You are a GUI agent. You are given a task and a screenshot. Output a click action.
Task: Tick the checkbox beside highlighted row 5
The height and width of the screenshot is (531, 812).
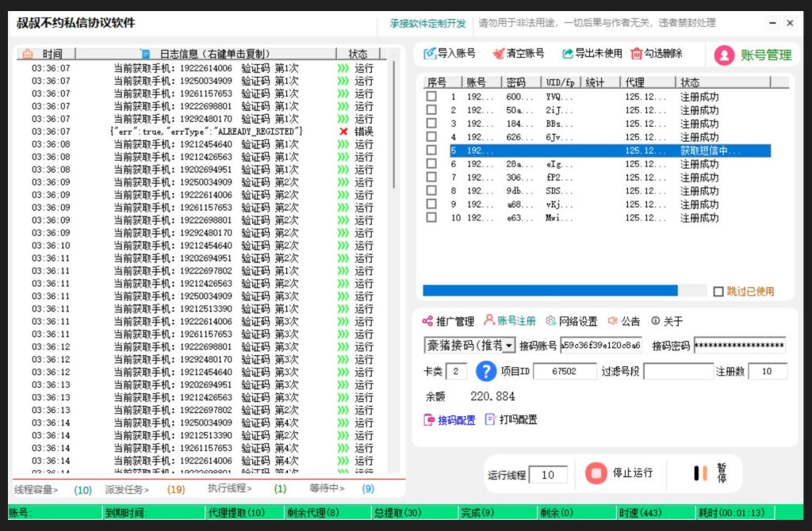click(432, 149)
